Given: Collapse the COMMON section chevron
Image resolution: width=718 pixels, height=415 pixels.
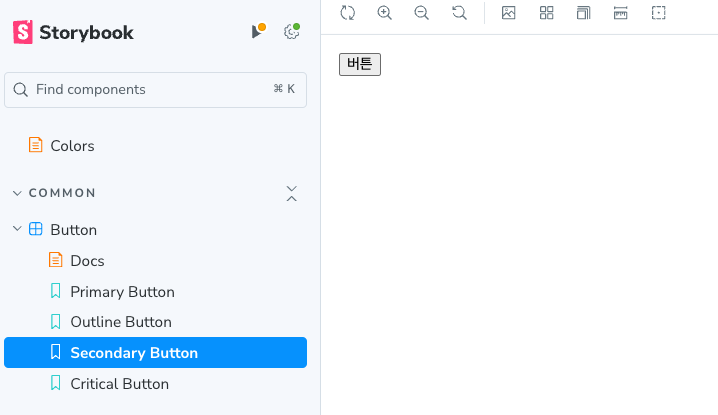Looking at the screenshot, I should (x=17, y=193).
